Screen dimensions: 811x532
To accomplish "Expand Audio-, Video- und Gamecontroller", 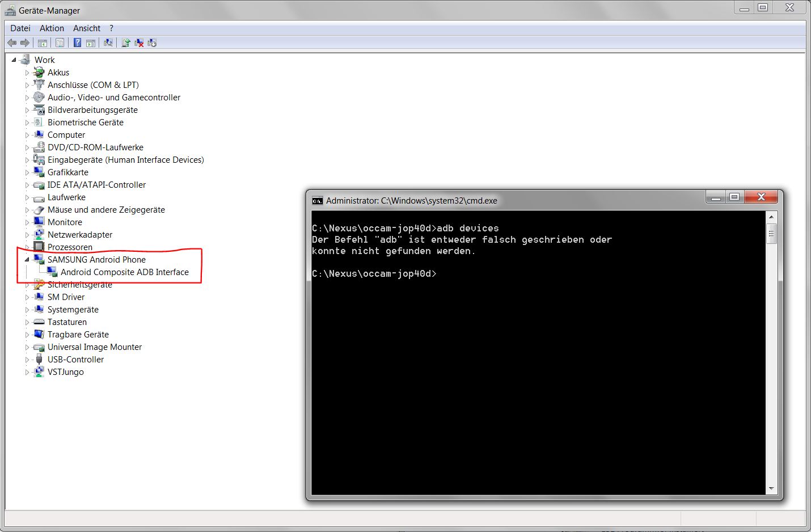I will pyautogui.click(x=27, y=98).
